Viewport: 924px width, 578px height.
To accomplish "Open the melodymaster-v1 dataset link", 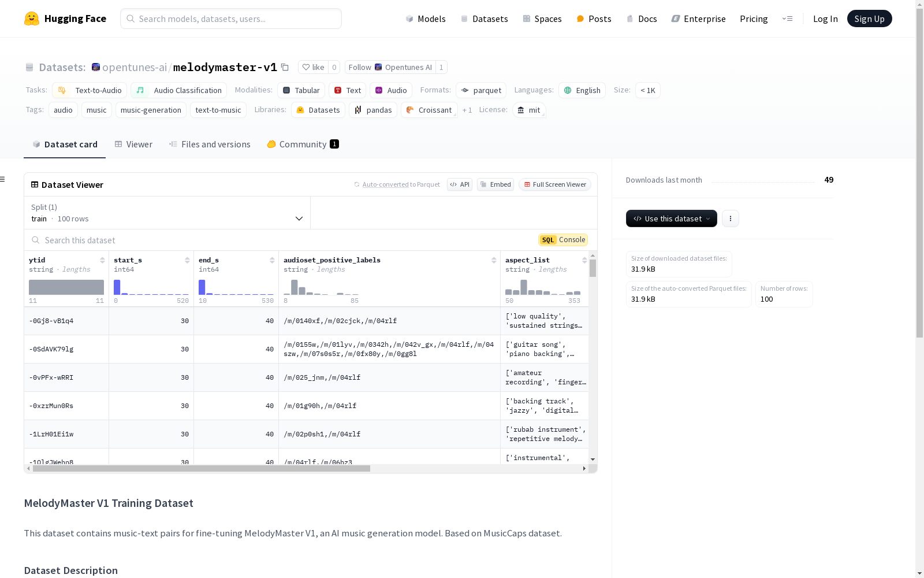I will tap(225, 67).
